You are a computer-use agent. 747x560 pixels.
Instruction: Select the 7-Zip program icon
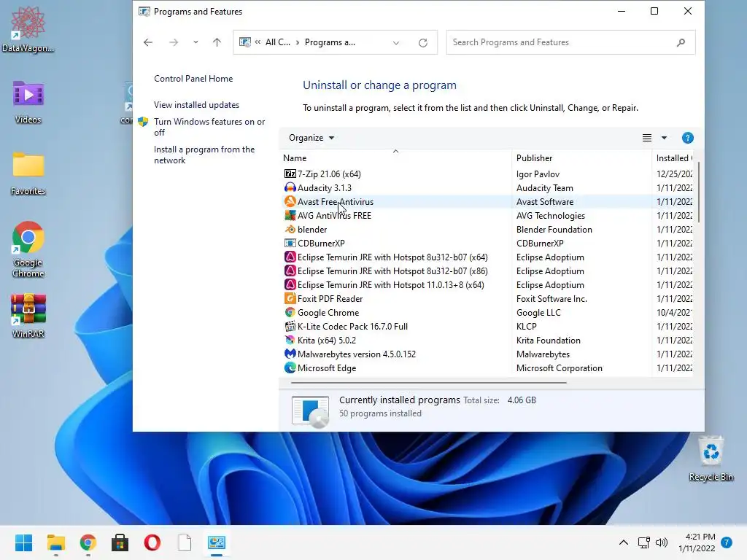(x=290, y=174)
